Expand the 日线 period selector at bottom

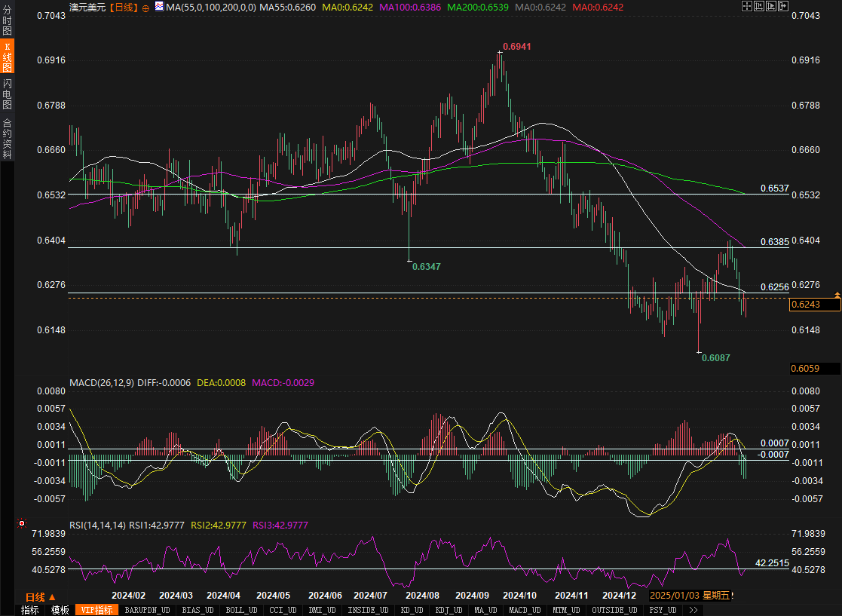click(x=41, y=596)
